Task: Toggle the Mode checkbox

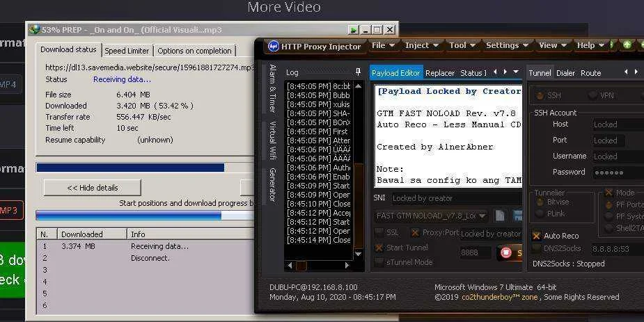Action: (x=608, y=193)
